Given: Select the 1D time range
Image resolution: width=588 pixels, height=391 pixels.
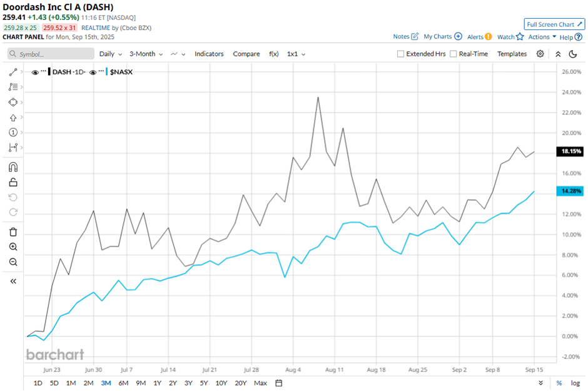Looking at the screenshot, I should tap(38, 383).
